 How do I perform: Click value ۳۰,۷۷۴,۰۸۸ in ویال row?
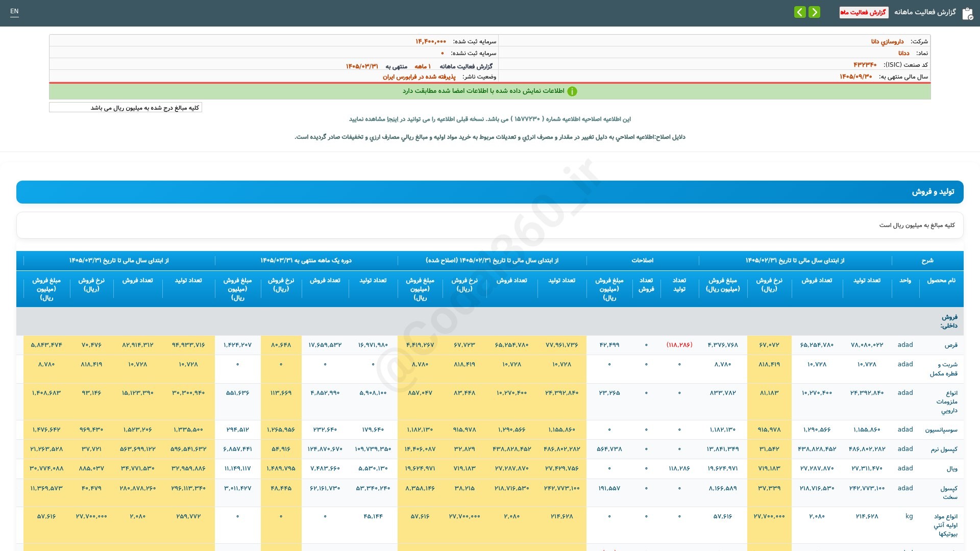[x=46, y=468]
